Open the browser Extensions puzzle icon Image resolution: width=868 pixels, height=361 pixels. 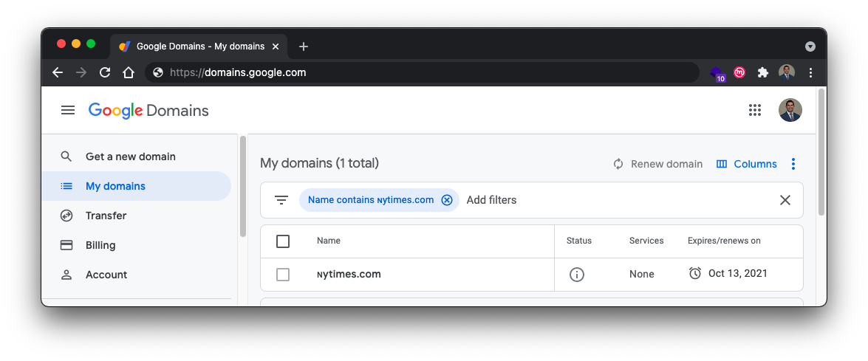[x=763, y=72]
